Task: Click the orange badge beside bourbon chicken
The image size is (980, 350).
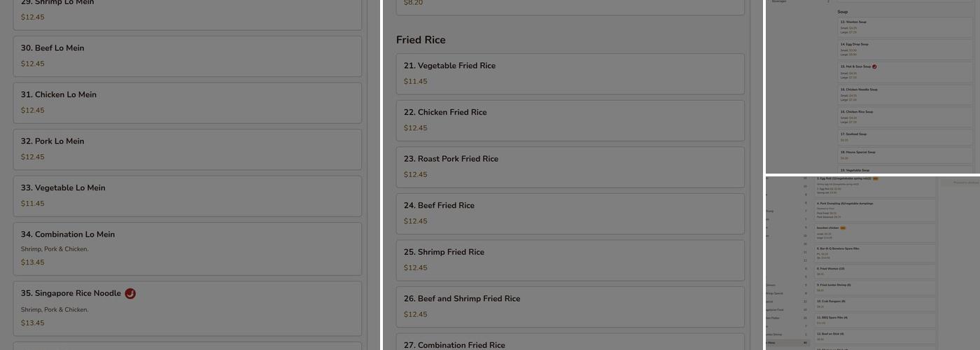Action: click(x=843, y=227)
